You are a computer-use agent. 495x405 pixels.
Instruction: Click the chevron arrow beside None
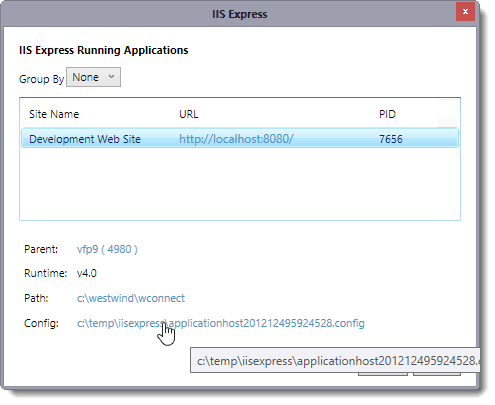(x=111, y=77)
